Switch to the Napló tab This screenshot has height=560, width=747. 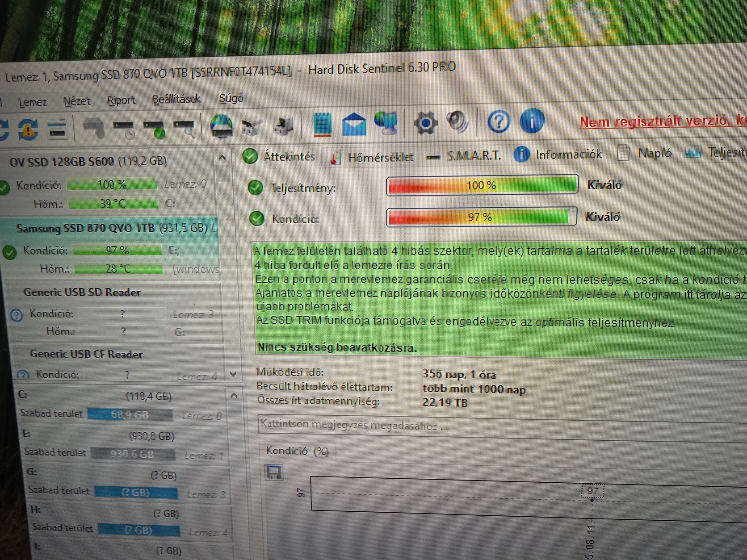point(645,153)
